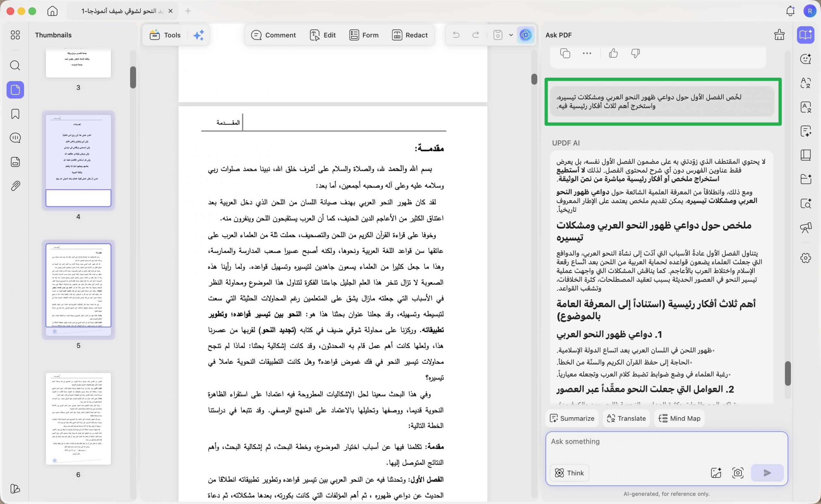Like the previous AI response
This screenshot has height=504, width=821.
click(x=613, y=53)
